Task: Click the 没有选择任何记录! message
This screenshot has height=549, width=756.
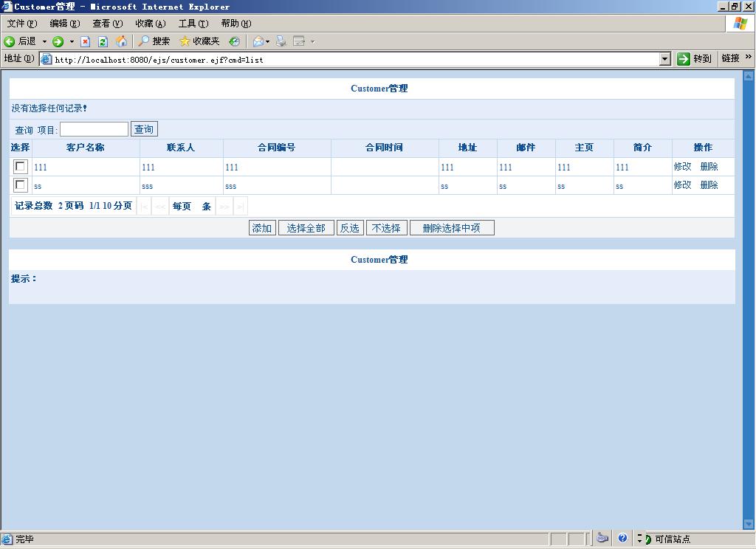Action: (49, 108)
